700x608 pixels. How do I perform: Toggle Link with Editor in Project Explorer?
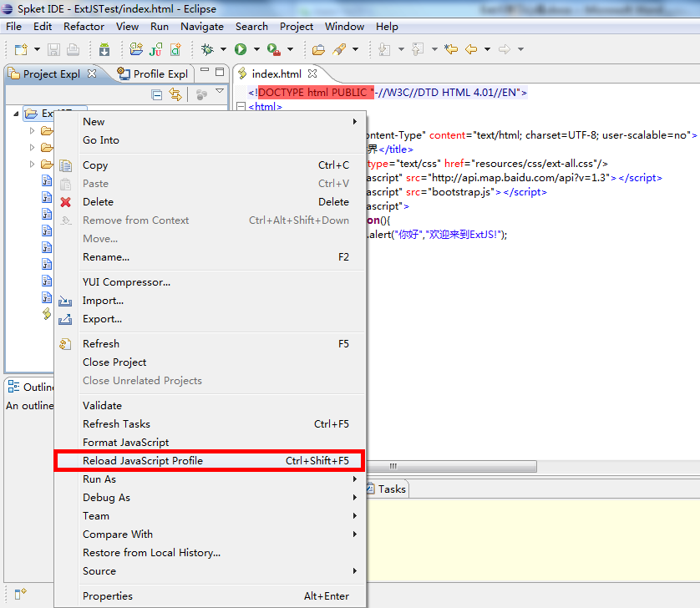click(175, 94)
